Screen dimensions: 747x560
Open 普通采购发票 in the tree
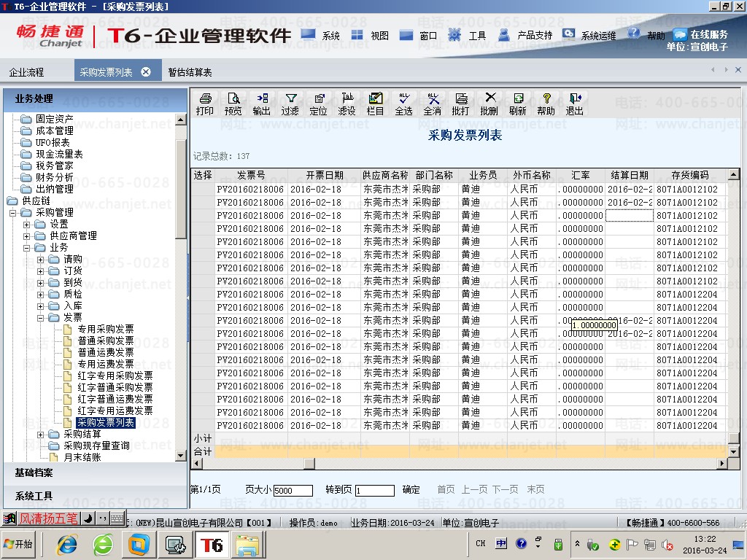(105, 341)
